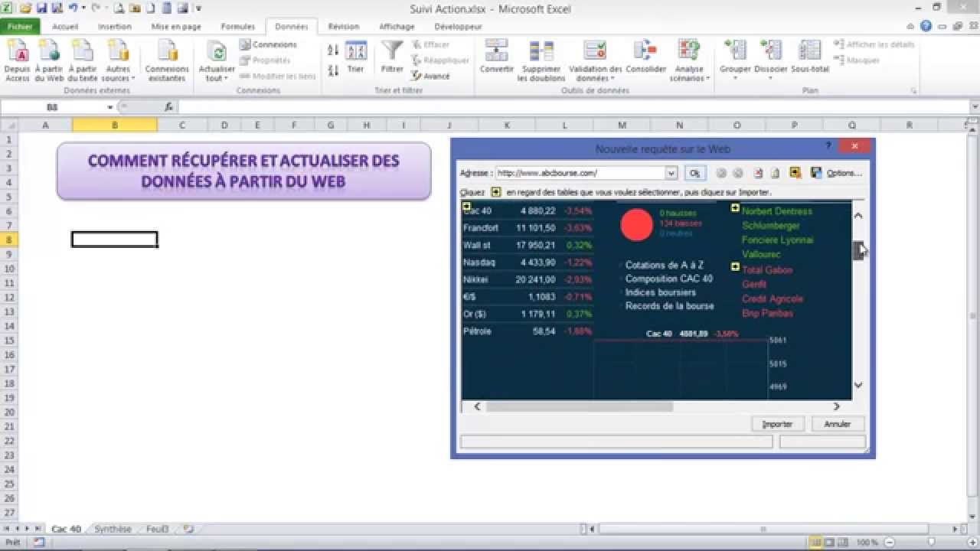Viewport: 980px width, 551px height.
Task: Sort descending with the Z-A icon
Action: click(x=333, y=70)
